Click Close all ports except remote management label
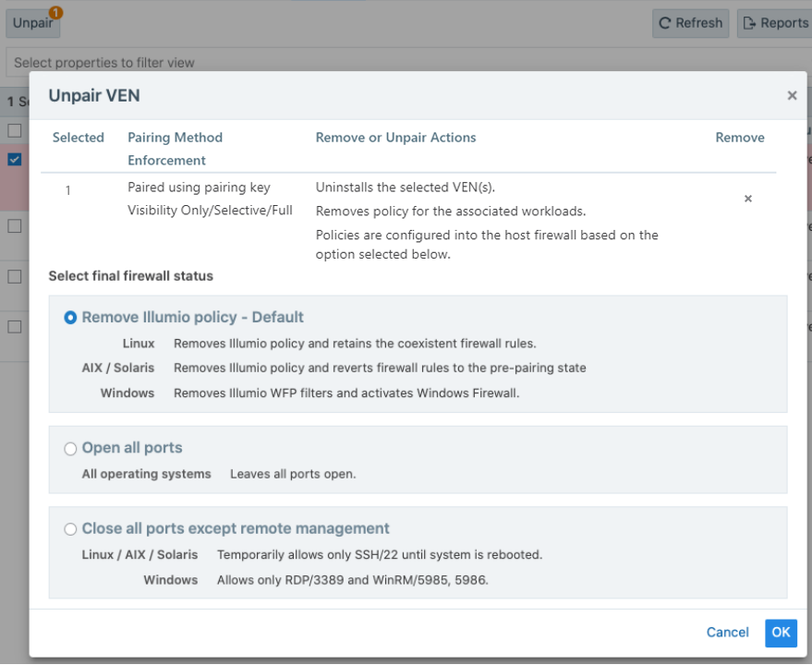This screenshot has width=812, height=665. coord(236,528)
